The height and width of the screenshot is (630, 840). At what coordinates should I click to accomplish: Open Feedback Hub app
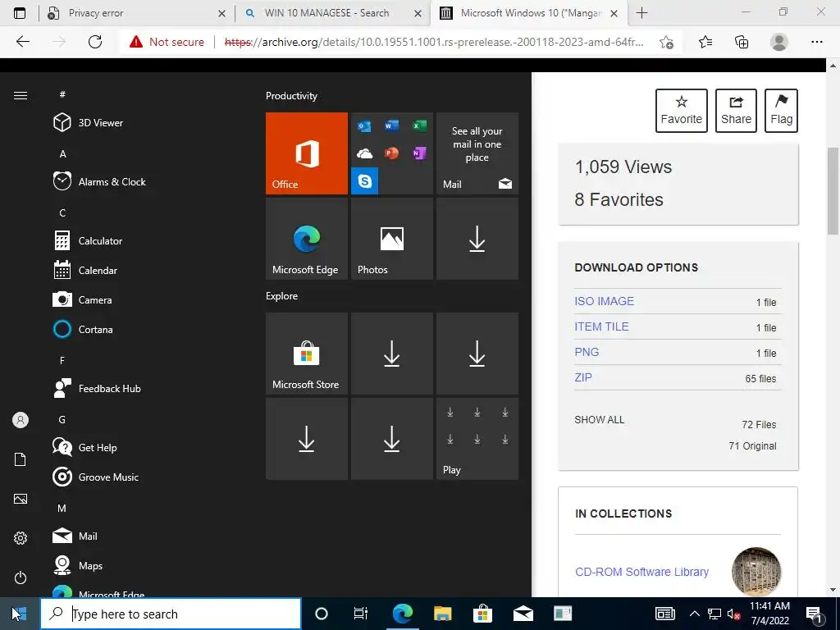pos(97,388)
